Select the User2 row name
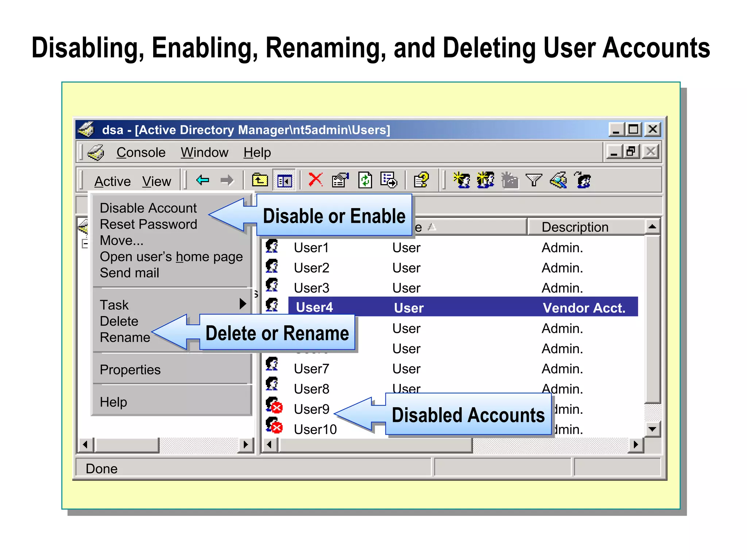The width and height of the screenshot is (747, 560). pyautogui.click(x=311, y=268)
